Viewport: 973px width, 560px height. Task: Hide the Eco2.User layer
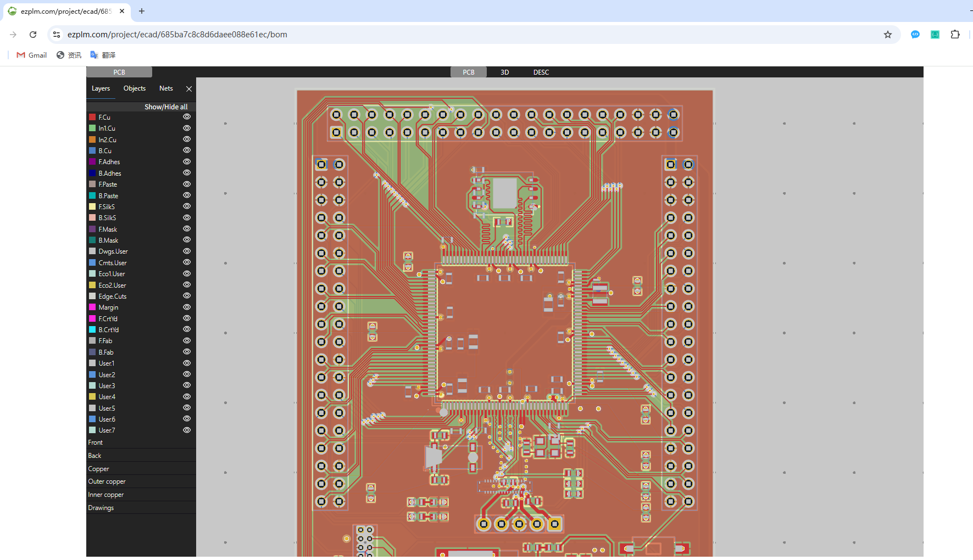tap(187, 285)
